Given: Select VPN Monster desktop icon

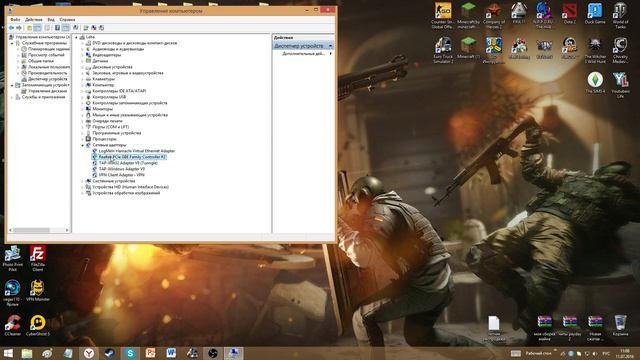Looking at the screenshot, I should coord(38,291).
